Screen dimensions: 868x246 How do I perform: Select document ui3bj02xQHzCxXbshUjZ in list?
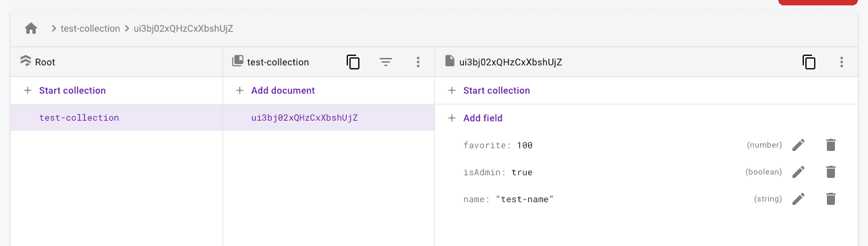pyautogui.click(x=328, y=117)
